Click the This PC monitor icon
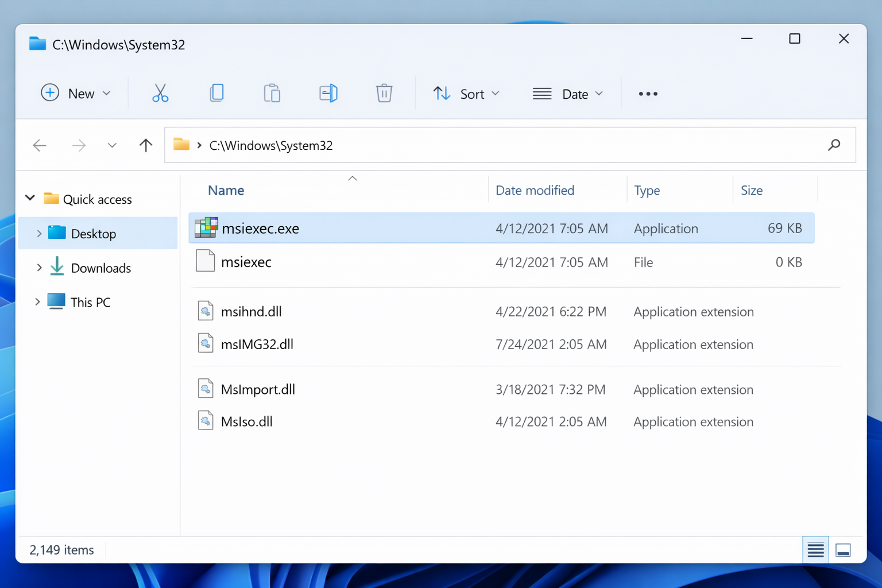This screenshot has width=882, height=588. tap(56, 301)
